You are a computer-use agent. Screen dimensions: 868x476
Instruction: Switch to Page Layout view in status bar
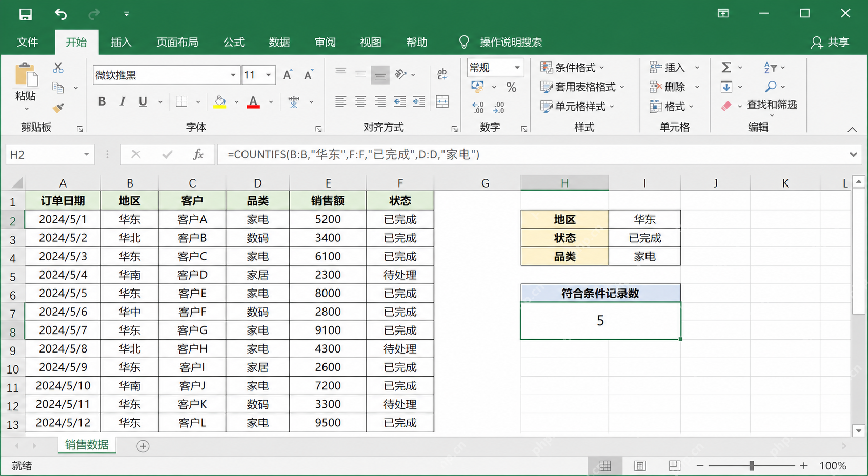(640, 465)
